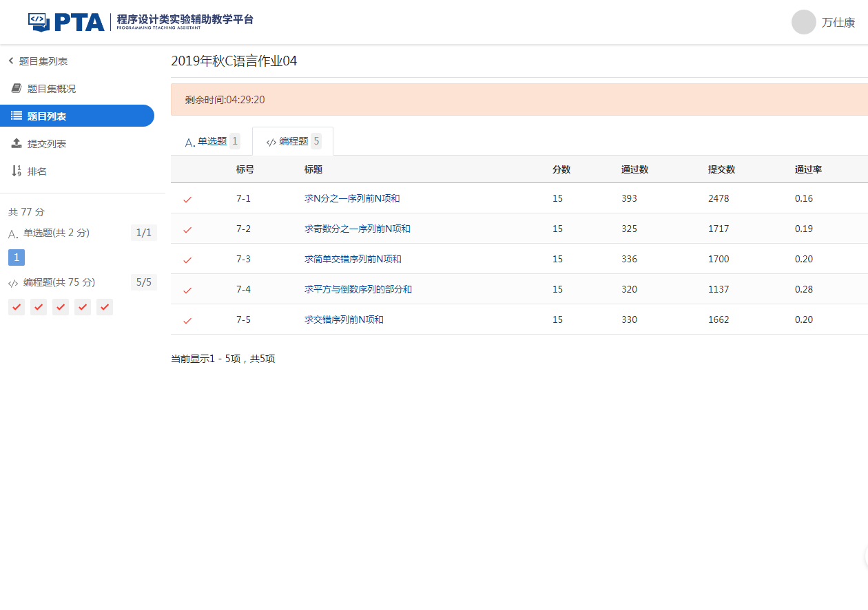Click the 分数 column header
868x610 pixels.
pos(561,169)
